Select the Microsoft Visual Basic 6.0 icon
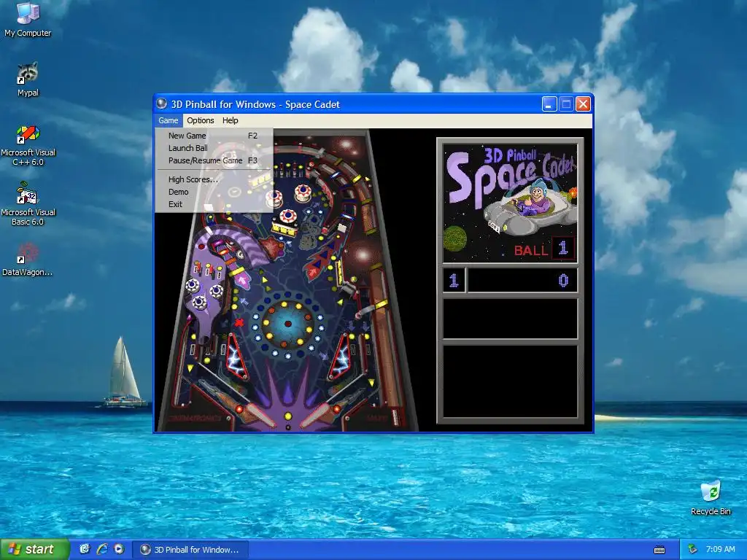747x560 pixels. click(28, 205)
